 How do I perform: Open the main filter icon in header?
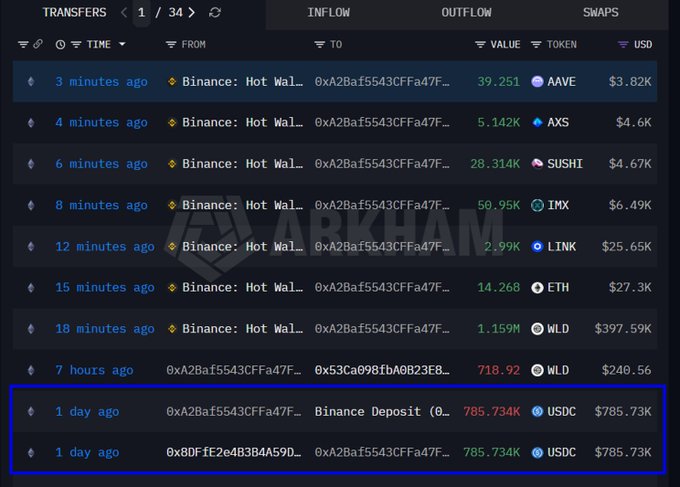pos(23,44)
